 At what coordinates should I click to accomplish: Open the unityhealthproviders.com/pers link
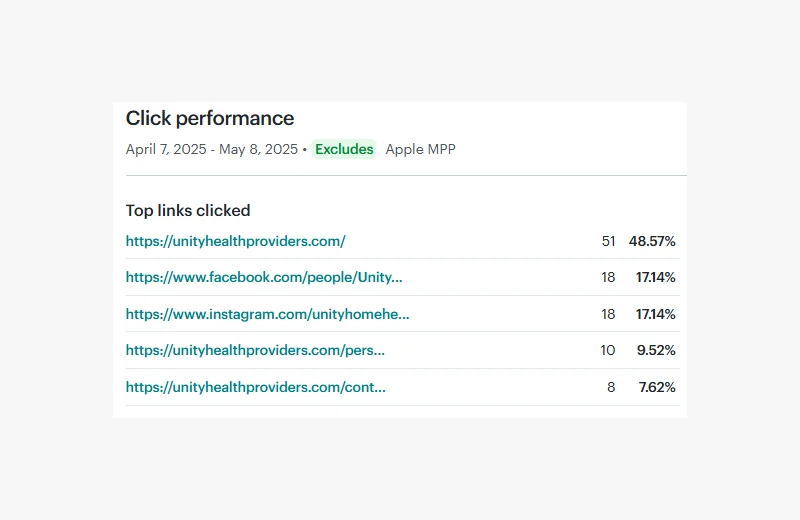coord(255,350)
